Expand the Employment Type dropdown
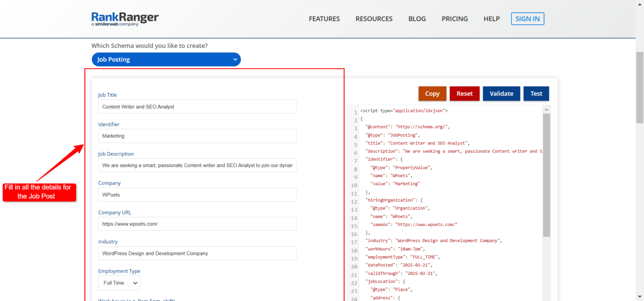Screen dimensions: 644x301 [119, 283]
